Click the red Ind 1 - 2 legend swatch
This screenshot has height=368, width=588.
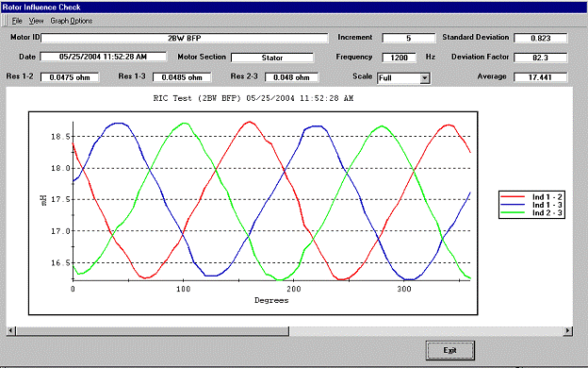point(513,197)
